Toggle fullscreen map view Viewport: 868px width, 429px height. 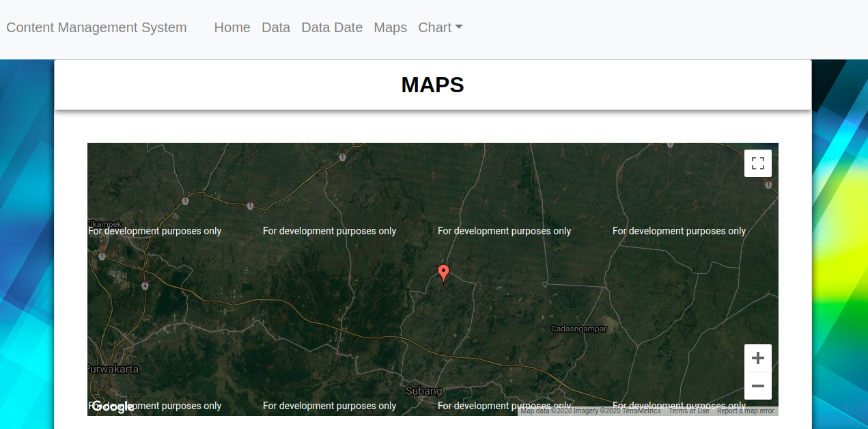point(757,163)
